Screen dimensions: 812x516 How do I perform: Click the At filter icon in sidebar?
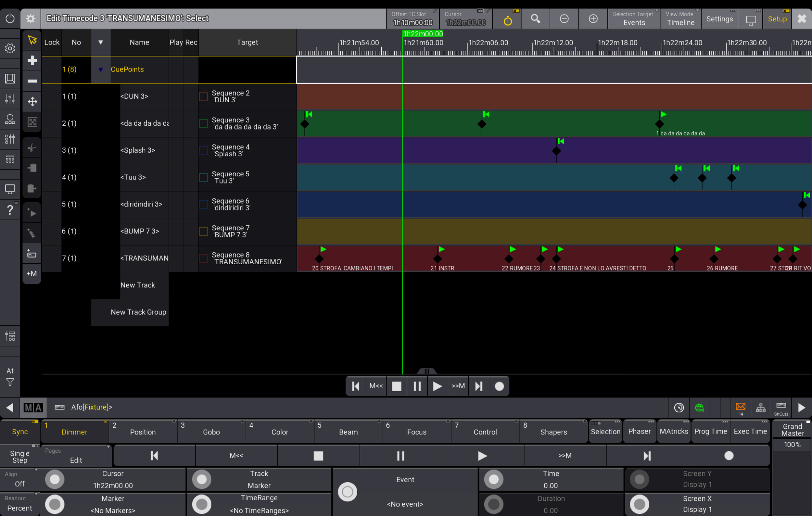coord(10,376)
